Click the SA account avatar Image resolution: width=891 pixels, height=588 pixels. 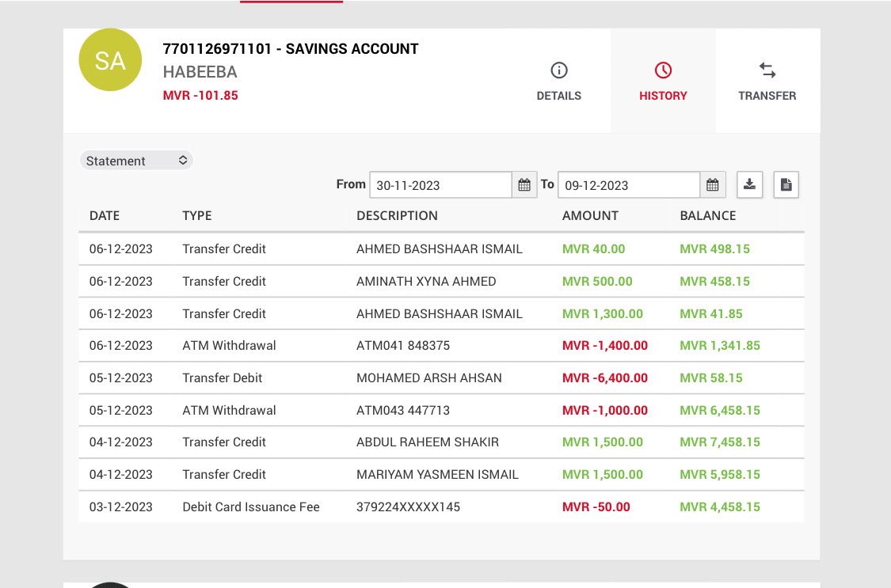pyautogui.click(x=110, y=60)
